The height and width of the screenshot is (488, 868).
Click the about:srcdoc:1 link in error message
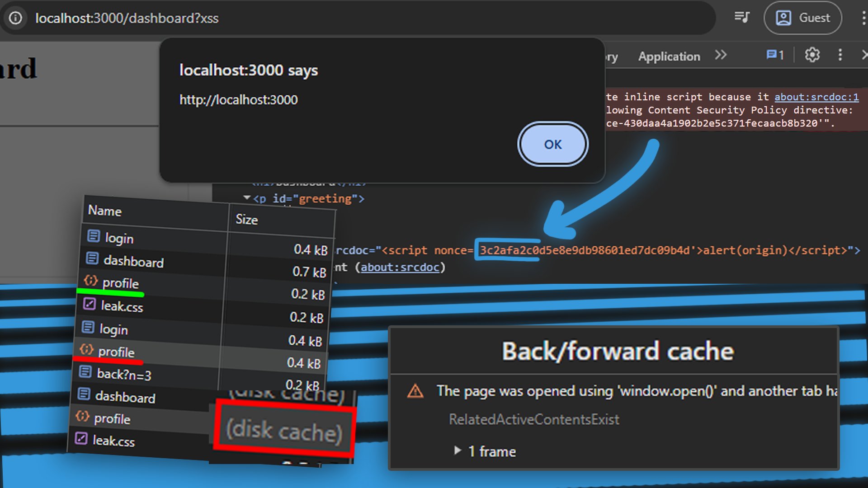coord(816,97)
